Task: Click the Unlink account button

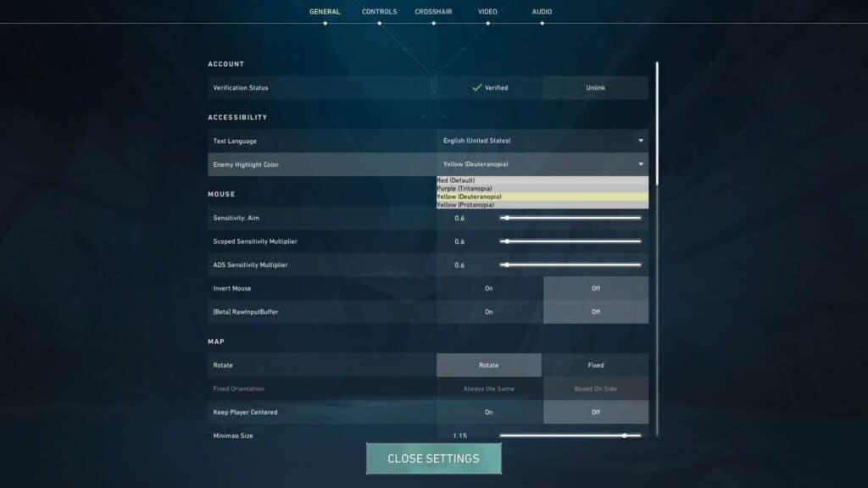Action: click(595, 88)
